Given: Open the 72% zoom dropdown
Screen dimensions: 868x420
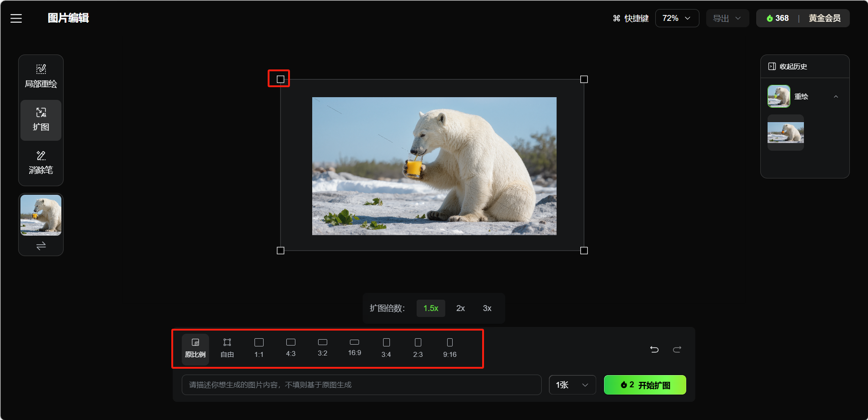Looking at the screenshot, I should pos(677,18).
